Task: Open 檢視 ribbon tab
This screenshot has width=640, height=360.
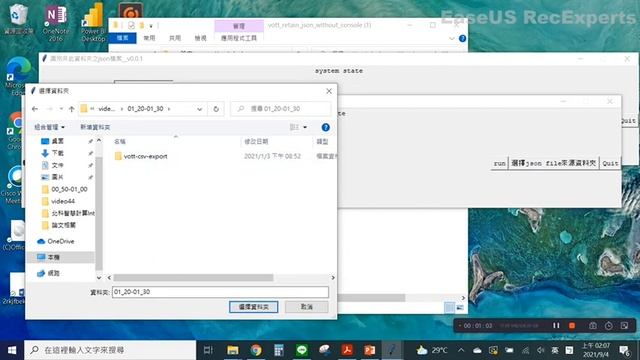Action: click(x=200, y=38)
